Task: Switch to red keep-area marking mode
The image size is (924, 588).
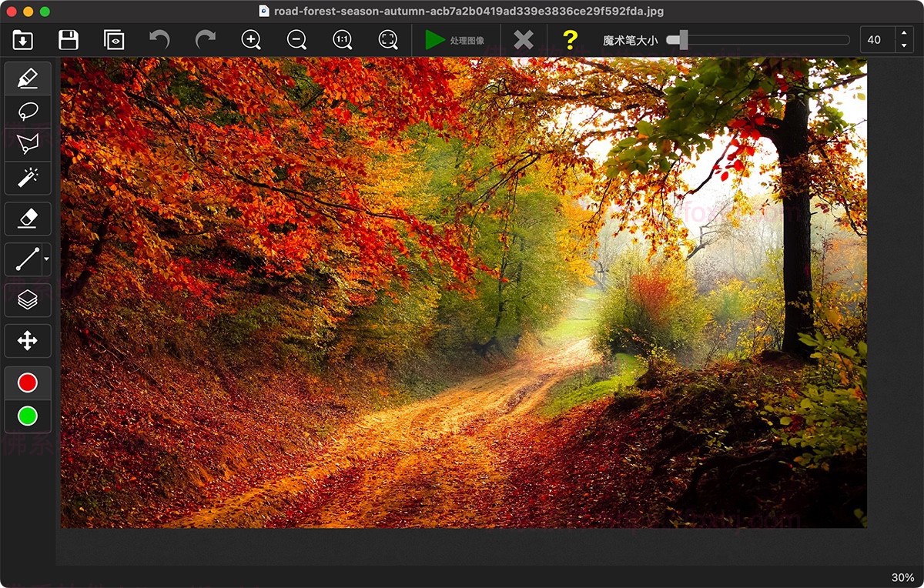Action: click(x=28, y=382)
